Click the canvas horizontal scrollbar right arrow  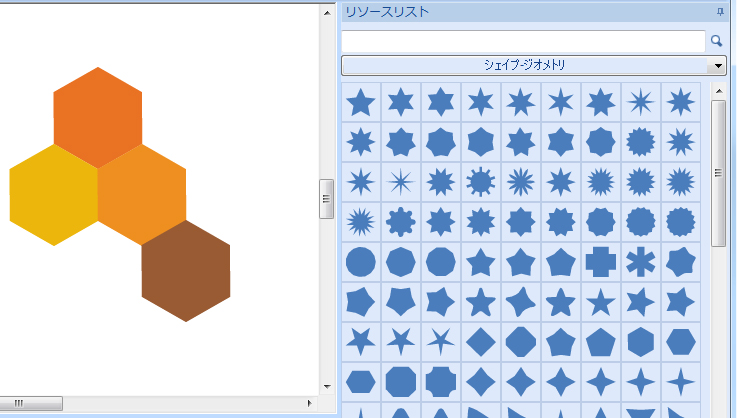[x=309, y=403]
